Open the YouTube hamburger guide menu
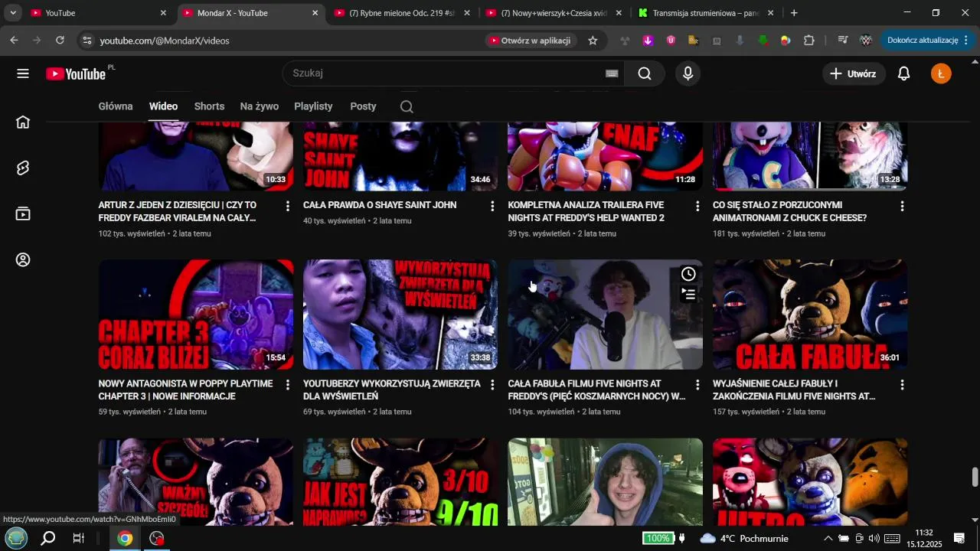The width and height of the screenshot is (980, 551). [x=23, y=73]
